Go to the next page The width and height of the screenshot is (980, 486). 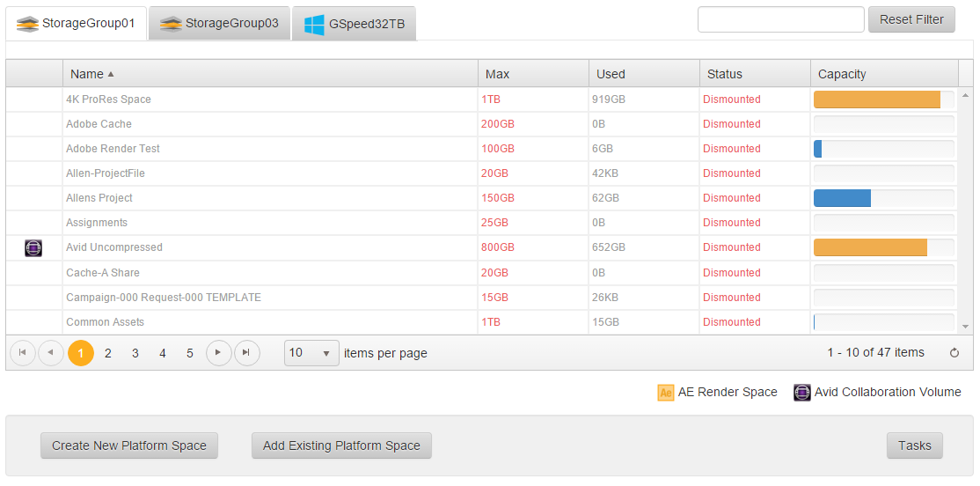click(x=219, y=353)
